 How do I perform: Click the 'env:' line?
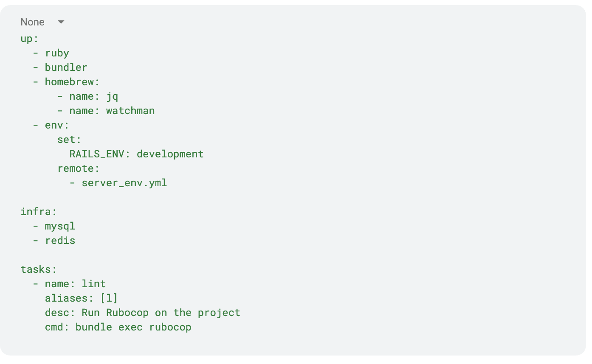point(57,125)
